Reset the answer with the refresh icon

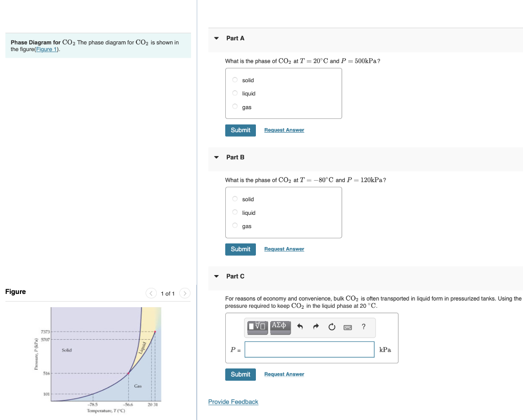[331, 327]
